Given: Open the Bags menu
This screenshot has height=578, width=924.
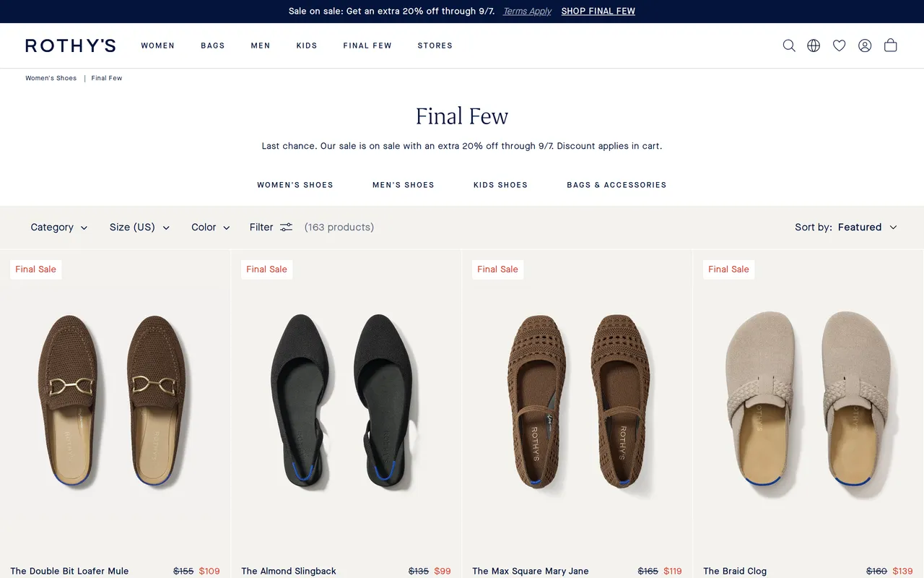Looking at the screenshot, I should tap(213, 46).
